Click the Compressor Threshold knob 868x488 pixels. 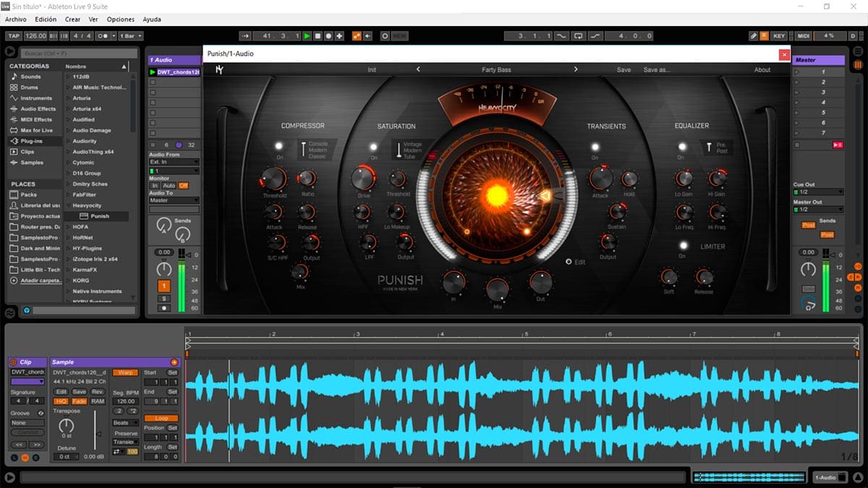[x=273, y=179]
